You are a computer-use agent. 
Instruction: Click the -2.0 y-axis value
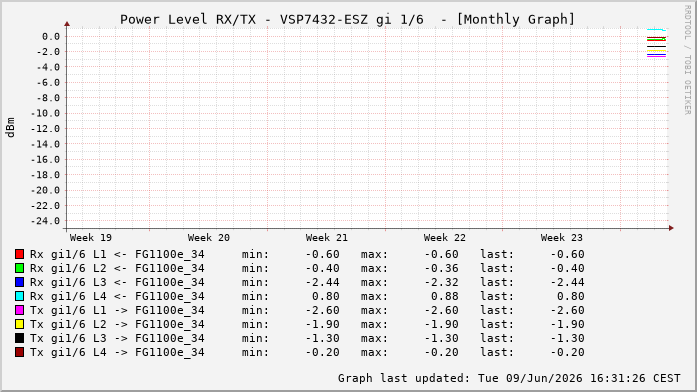pos(48,52)
